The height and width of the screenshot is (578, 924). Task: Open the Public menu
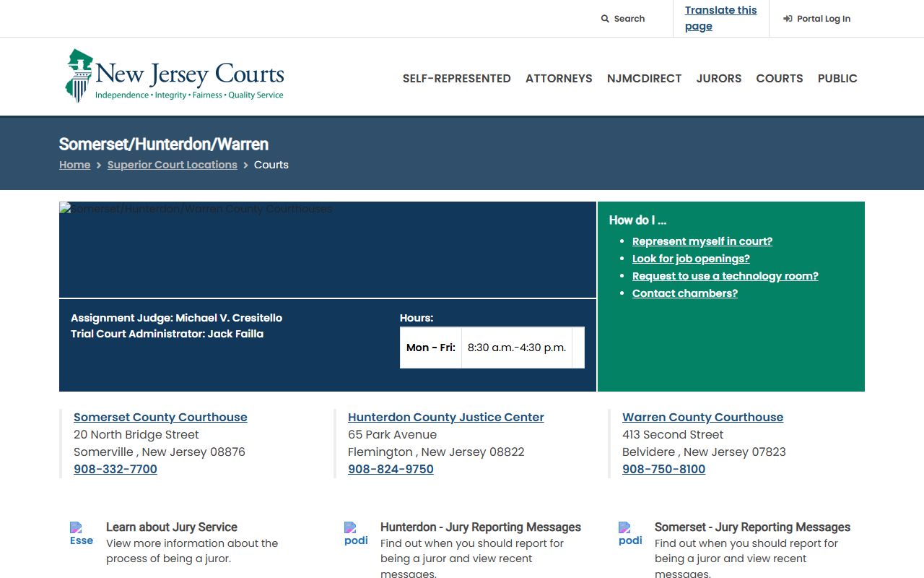(837, 78)
